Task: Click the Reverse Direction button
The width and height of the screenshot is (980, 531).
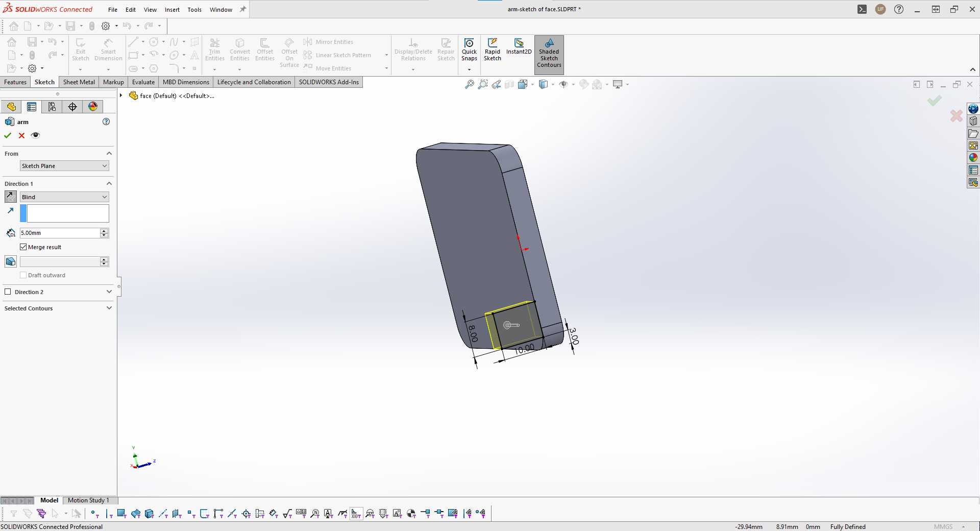Action: pos(10,197)
